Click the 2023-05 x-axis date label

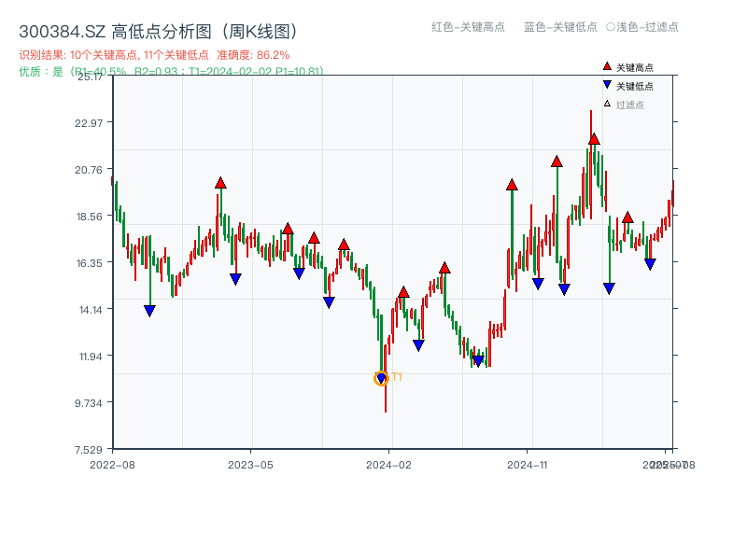click(250, 464)
